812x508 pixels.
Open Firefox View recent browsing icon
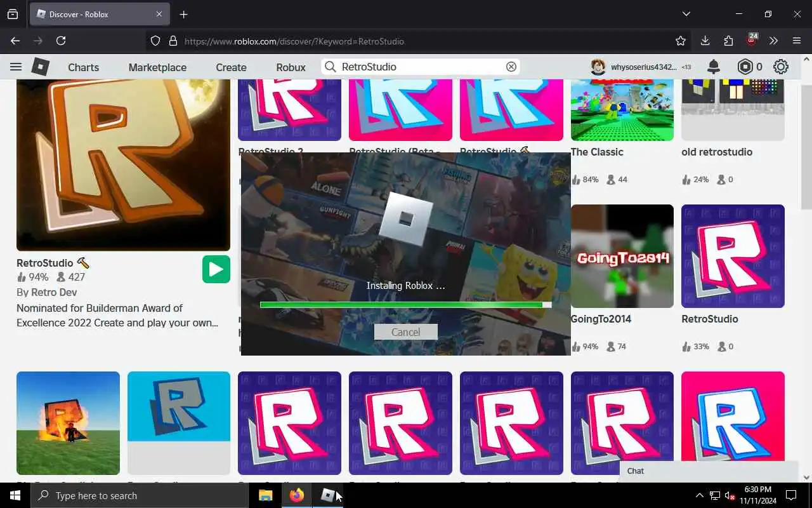pyautogui.click(x=13, y=14)
